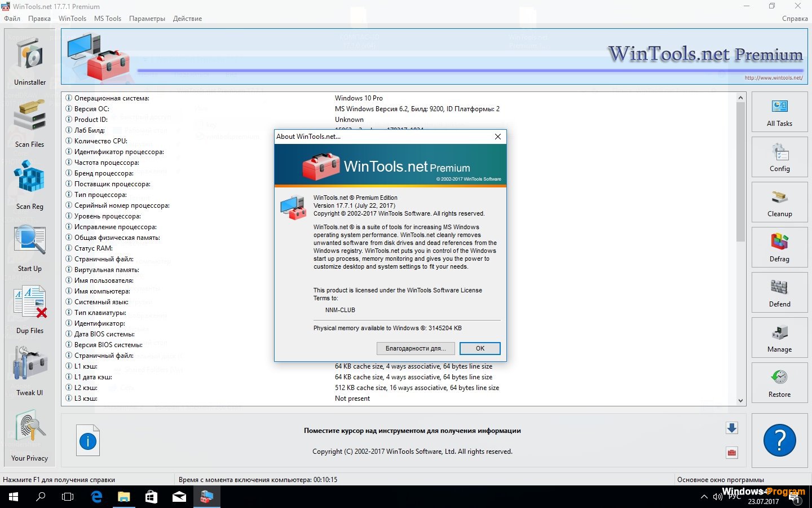Open the Действие menu

click(x=187, y=18)
